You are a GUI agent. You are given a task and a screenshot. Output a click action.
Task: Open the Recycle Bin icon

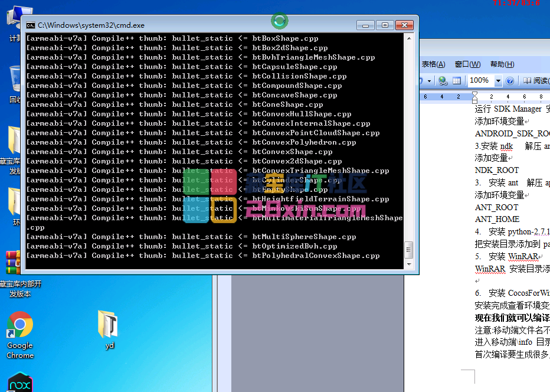16,80
